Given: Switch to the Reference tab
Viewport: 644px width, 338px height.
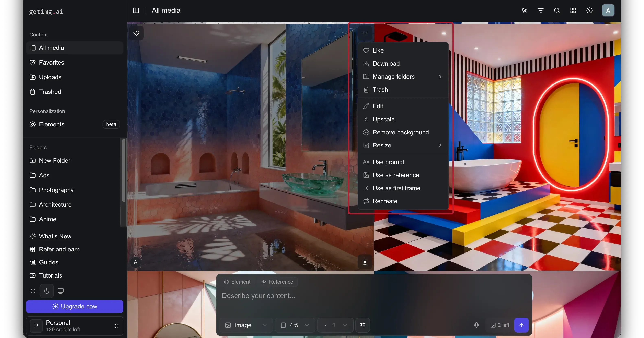Looking at the screenshot, I should click(x=277, y=282).
